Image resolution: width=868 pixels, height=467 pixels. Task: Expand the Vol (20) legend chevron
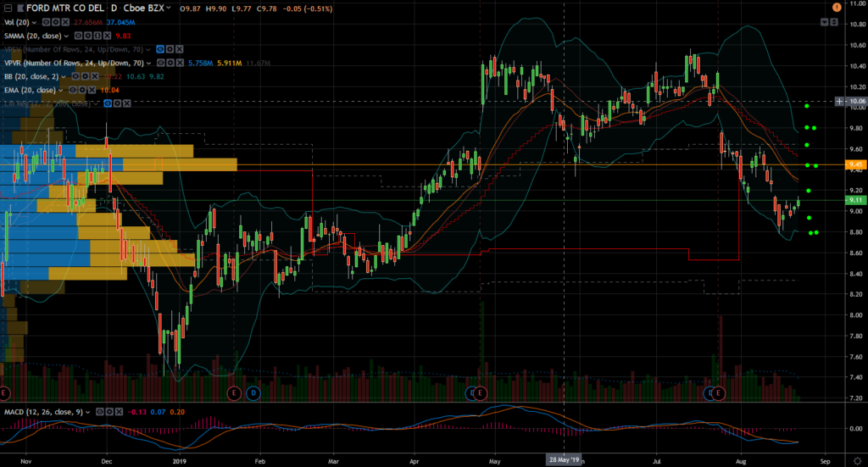(x=34, y=23)
